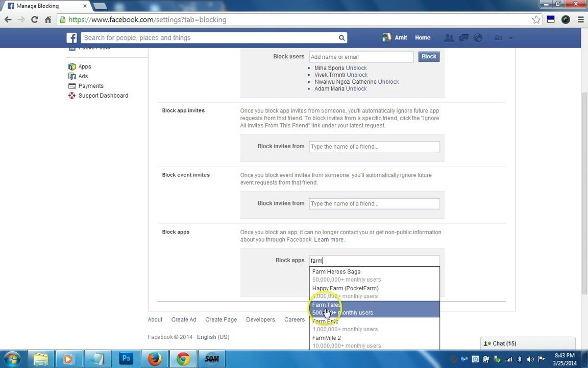Select Farm Epic from suggestions
The height and width of the screenshot is (368, 588).
point(374,325)
